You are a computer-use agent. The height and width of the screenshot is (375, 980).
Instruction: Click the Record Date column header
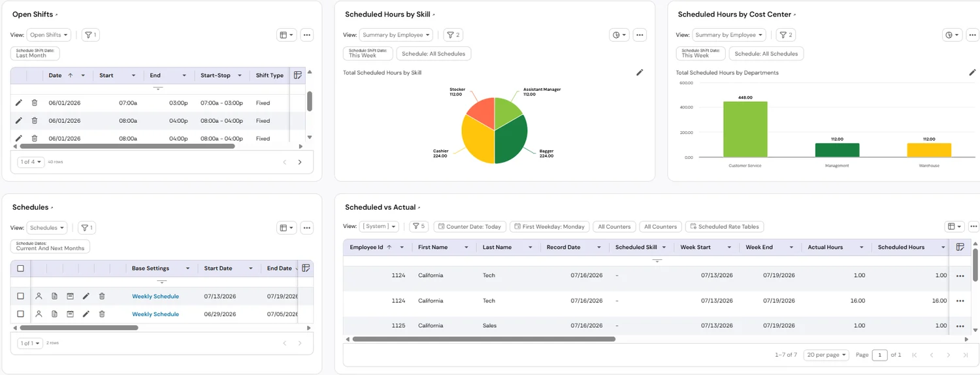pos(564,248)
